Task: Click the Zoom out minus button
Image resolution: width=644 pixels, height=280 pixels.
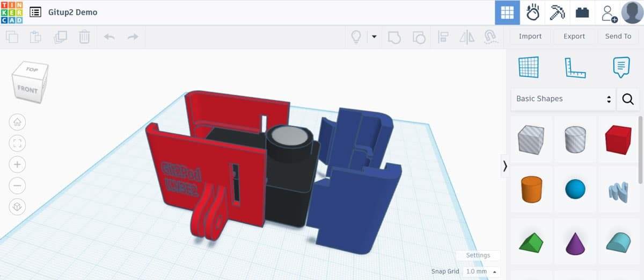Action: pos(17,186)
